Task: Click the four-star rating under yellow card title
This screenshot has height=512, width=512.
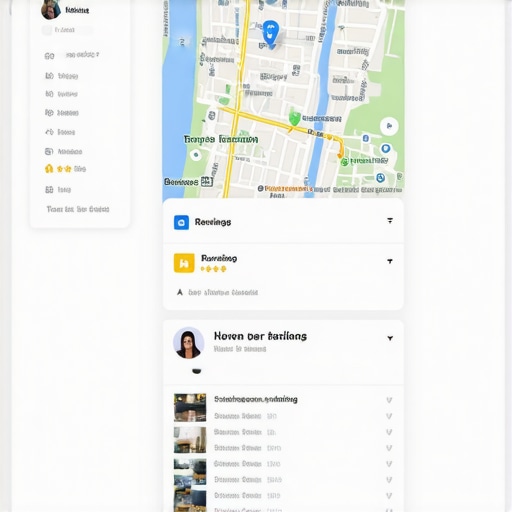Action: coord(213,269)
